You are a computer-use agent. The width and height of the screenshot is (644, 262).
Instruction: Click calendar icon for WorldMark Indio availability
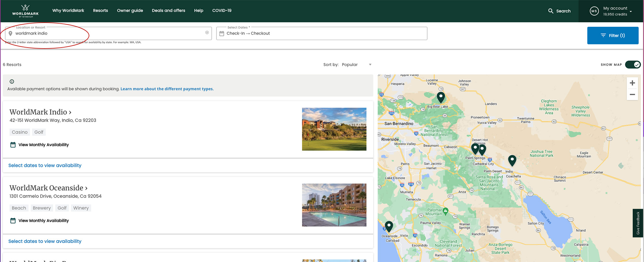click(x=13, y=145)
